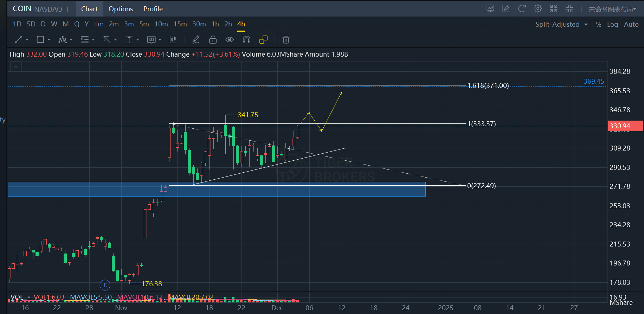Screen dimensions: 644x314
Task: Select the rectangle shape drawing tool
Action: [40, 40]
